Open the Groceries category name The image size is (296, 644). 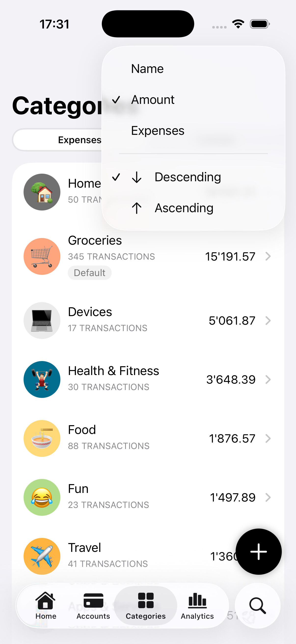(x=95, y=240)
